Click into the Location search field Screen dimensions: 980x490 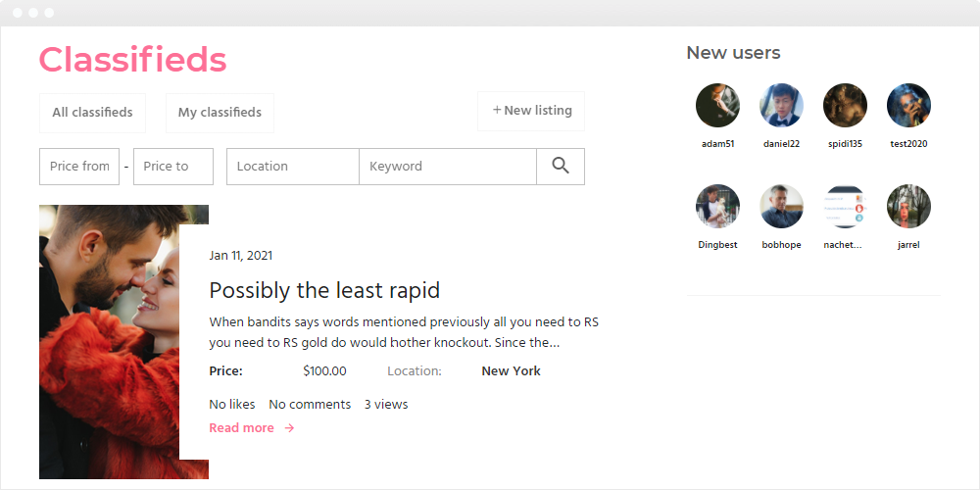(x=292, y=167)
